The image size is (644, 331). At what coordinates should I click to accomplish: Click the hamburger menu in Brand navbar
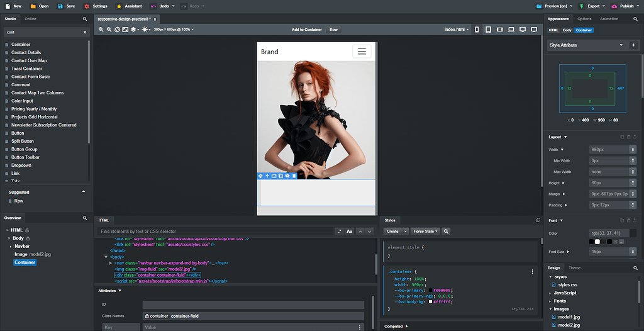(x=362, y=52)
